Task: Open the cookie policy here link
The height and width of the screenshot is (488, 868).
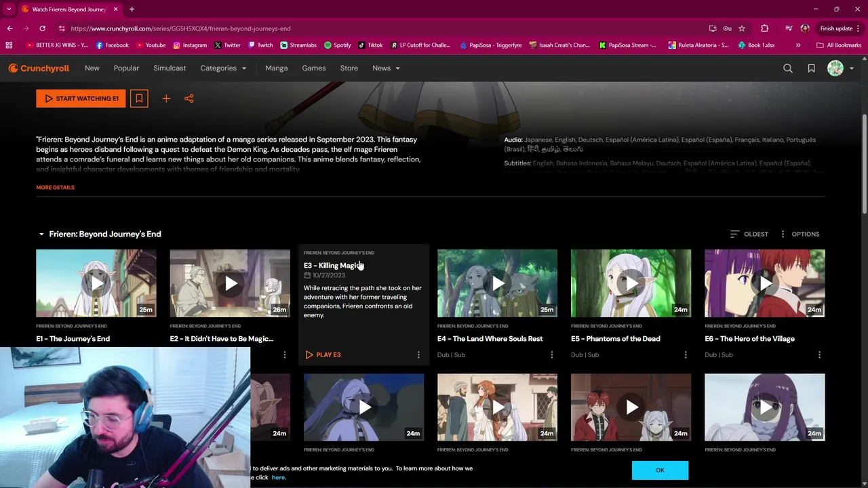Action: point(279,477)
